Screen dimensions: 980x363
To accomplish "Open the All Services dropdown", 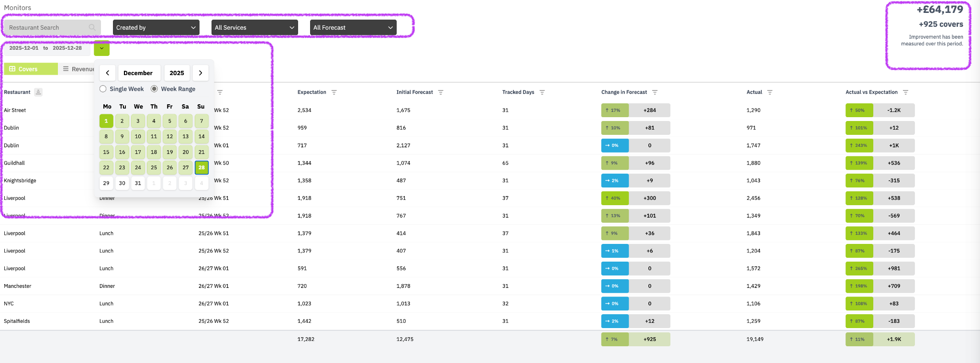I will pyautogui.click(x=255, y=28).
